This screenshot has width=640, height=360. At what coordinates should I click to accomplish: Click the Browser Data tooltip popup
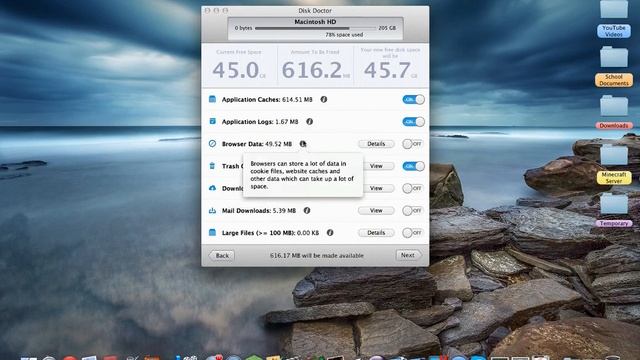pyautogui.click(x=303, y=175)
